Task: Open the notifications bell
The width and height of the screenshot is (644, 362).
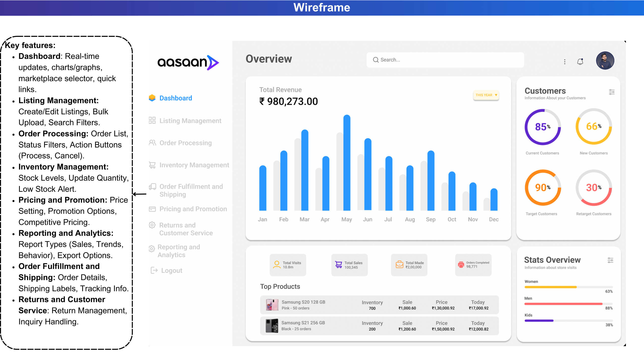Action: pyautogui.click(x=580, y=61)
